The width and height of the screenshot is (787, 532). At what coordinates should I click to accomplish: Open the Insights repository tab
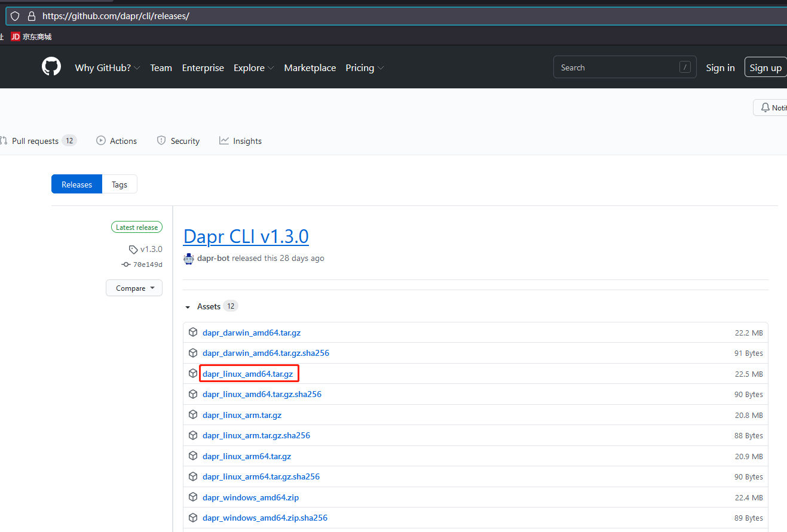click(x=240, y=141)
